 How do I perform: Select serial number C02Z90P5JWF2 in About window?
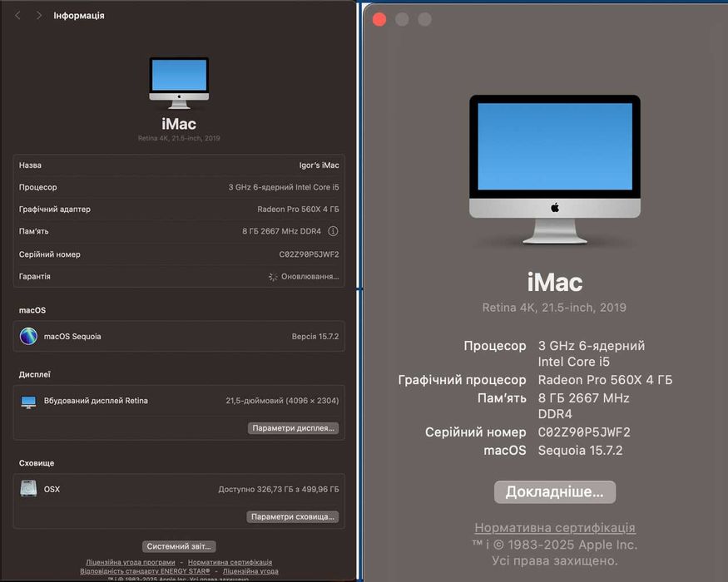click(584, 432)
